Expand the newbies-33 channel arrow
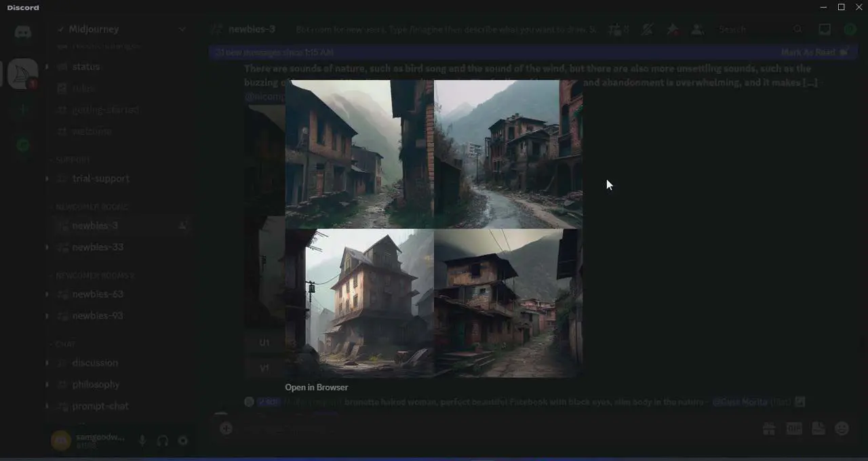 coord(47,247)
